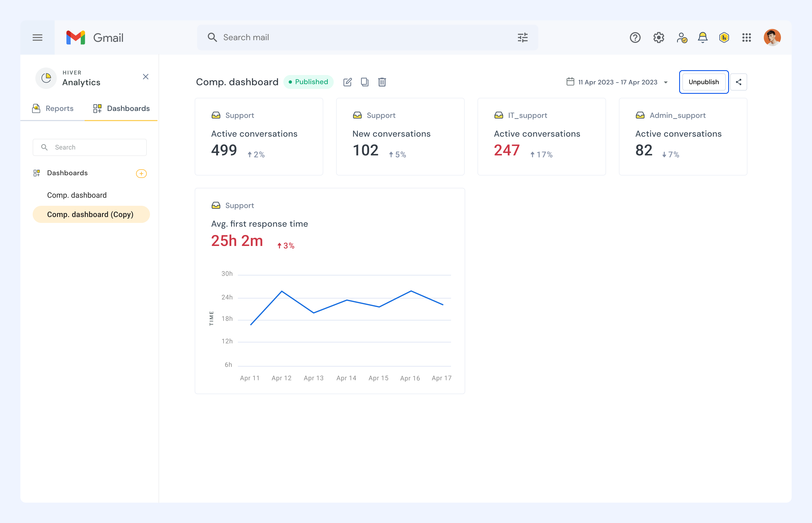
Task: Select the Dashboards tab
Action: 121,108
